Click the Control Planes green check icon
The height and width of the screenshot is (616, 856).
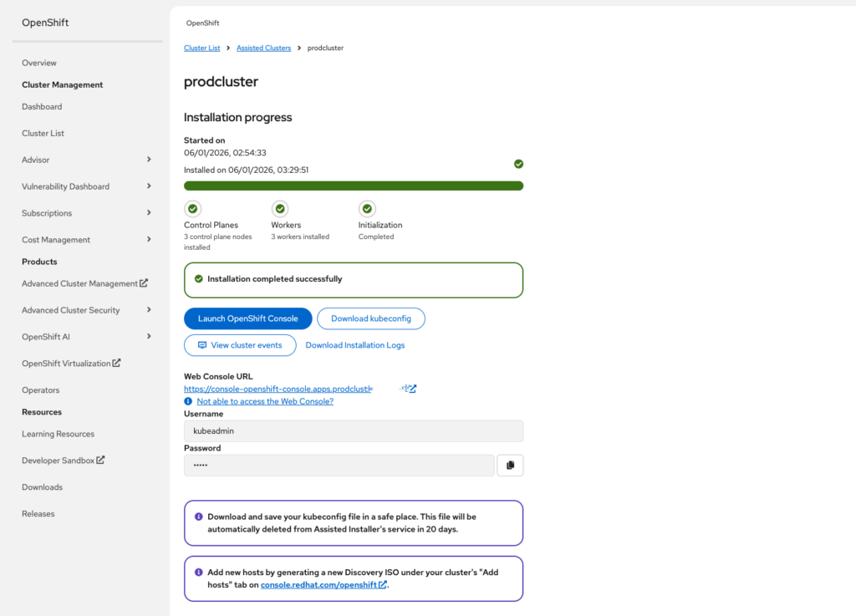point(192,209)
